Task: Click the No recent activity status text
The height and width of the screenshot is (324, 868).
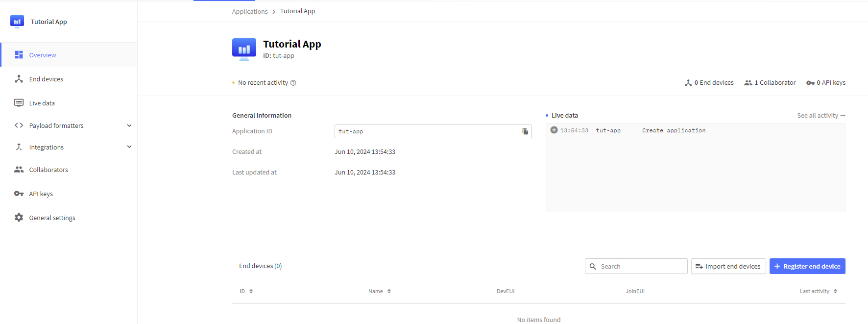Action: point(263,83)
